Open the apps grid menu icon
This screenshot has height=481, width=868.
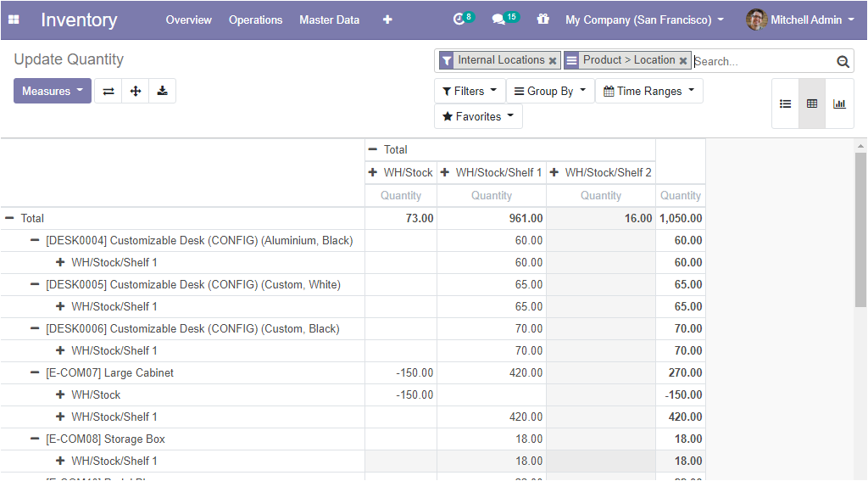[14, 20]
